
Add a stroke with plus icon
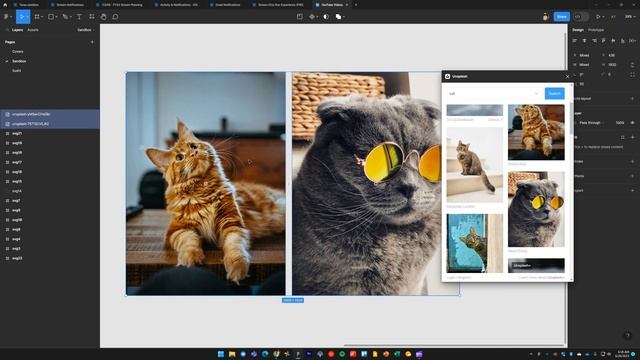point(632,162)
